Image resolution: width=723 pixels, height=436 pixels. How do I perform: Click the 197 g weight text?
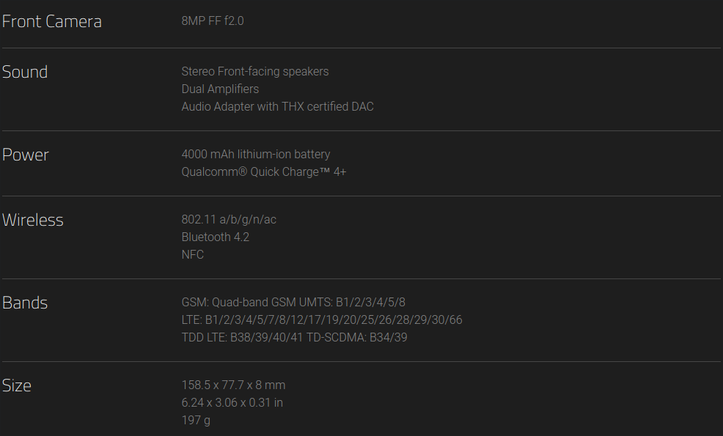(x=196, y=420)
